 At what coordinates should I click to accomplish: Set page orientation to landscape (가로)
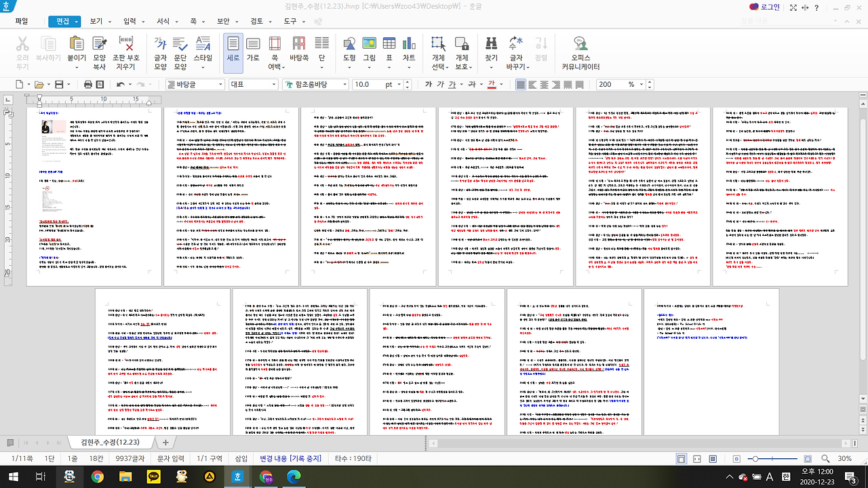coord(253,53)
